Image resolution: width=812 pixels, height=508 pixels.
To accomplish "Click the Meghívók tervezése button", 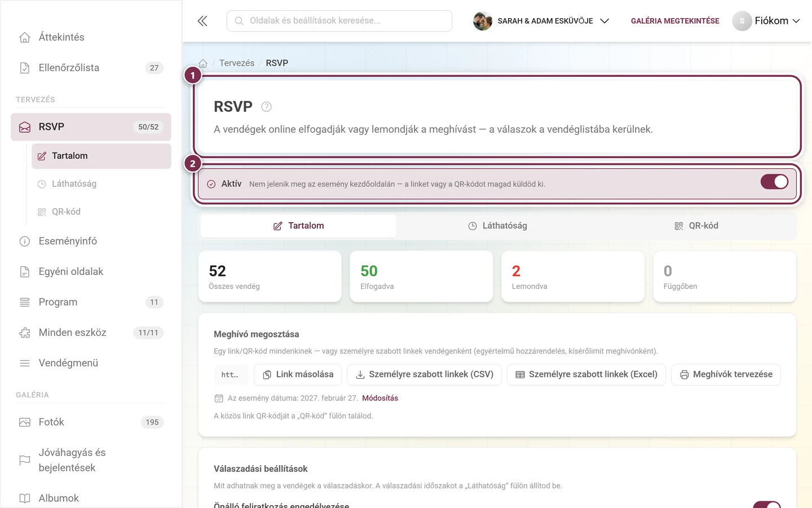I will [726, 375].
